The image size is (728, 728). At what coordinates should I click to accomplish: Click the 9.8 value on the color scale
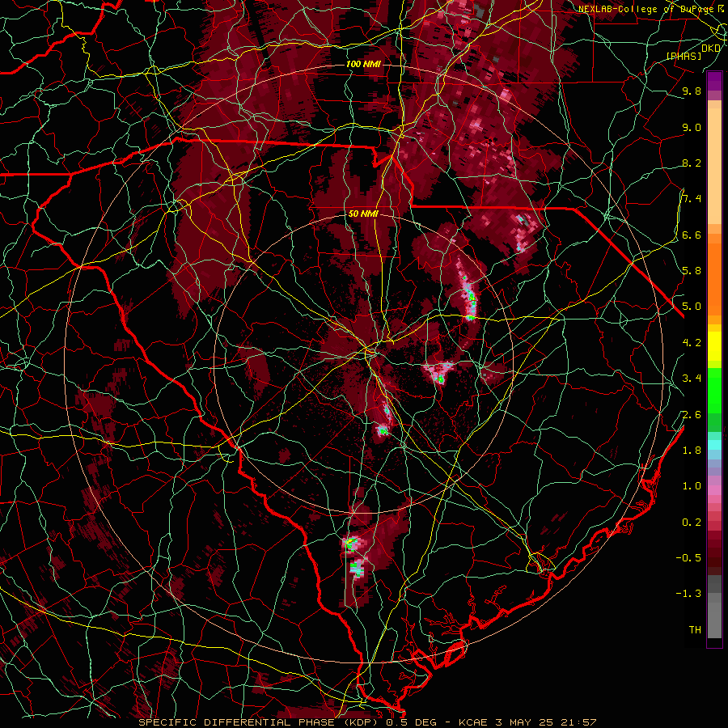(692, 91)
